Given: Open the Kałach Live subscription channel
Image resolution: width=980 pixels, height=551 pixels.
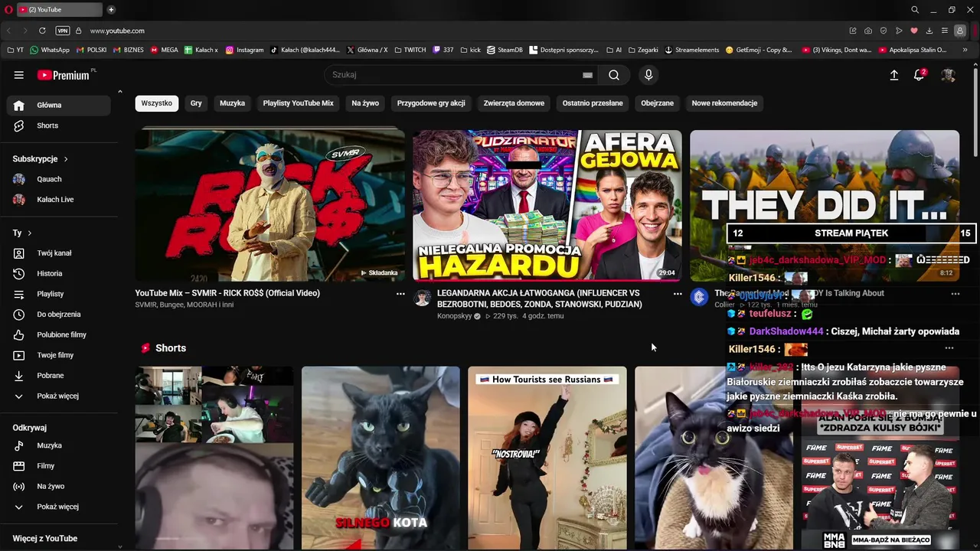Looking at the screenshot, I should click(x=58, y=200).
